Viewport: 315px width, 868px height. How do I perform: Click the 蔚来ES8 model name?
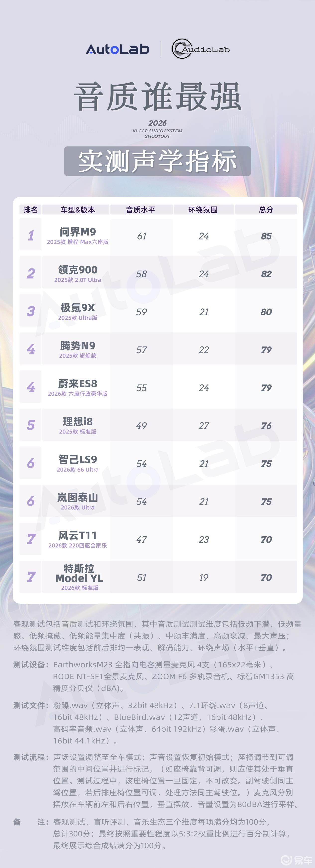[x=78, y=384]
